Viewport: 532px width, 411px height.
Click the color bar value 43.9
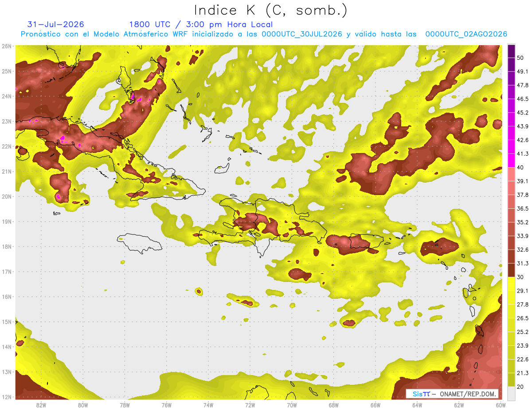point(523,126)
